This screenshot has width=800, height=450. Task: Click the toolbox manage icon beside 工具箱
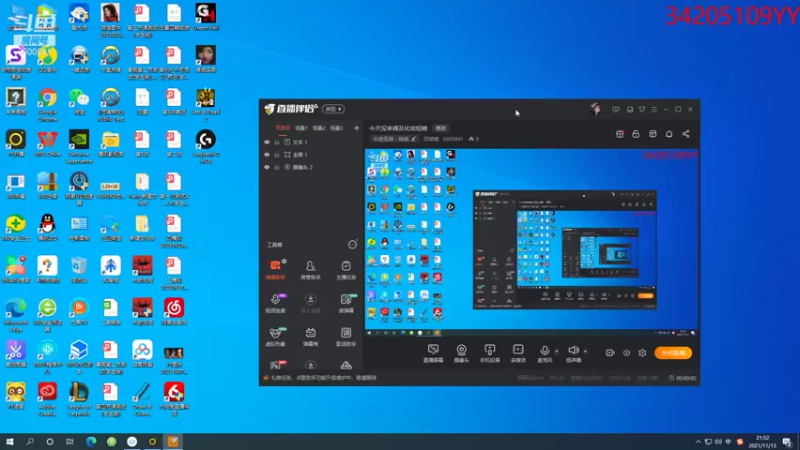(x=352, y=244)
